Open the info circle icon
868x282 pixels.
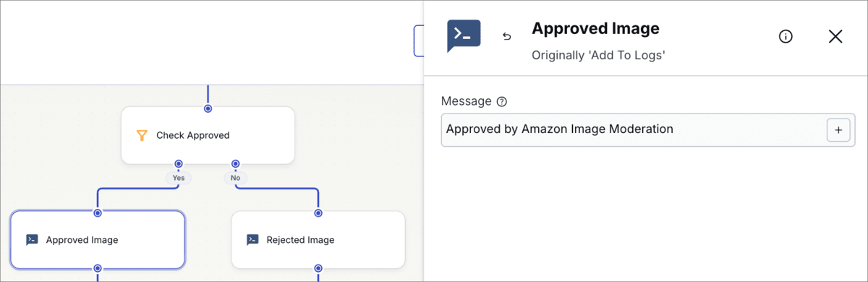pos(786,36)
